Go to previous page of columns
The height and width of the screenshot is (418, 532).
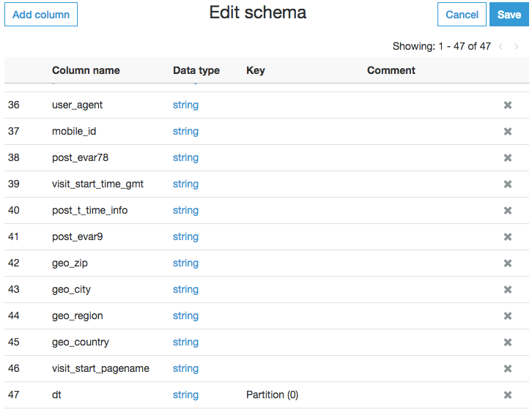tap(501, 46)
